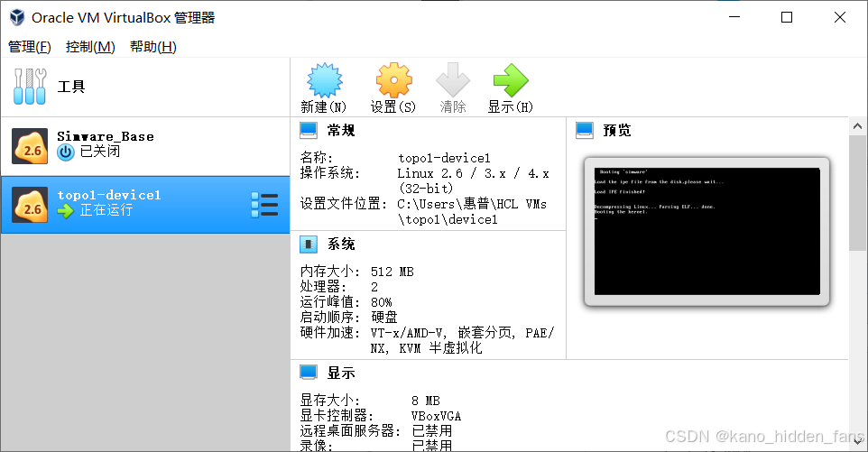Click the powered-off status icon of Simware_Base
This screenshot has height=452, width=868.
(x=65, y=152)
